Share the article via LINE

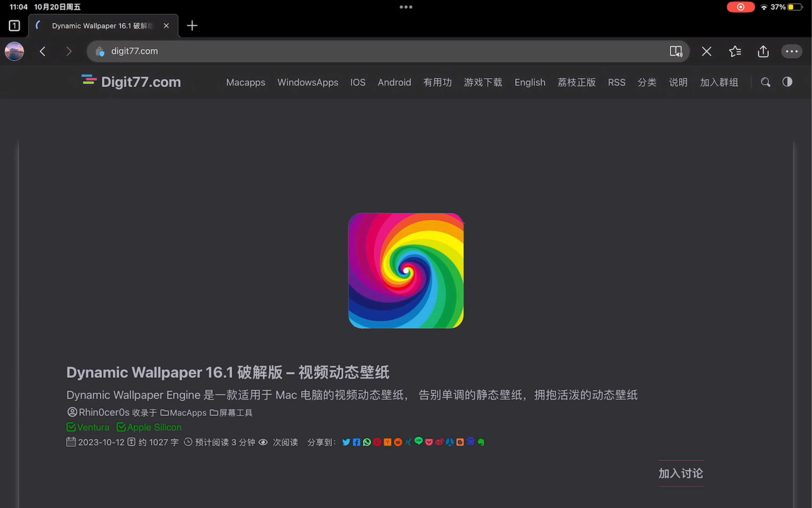point(418,440)
